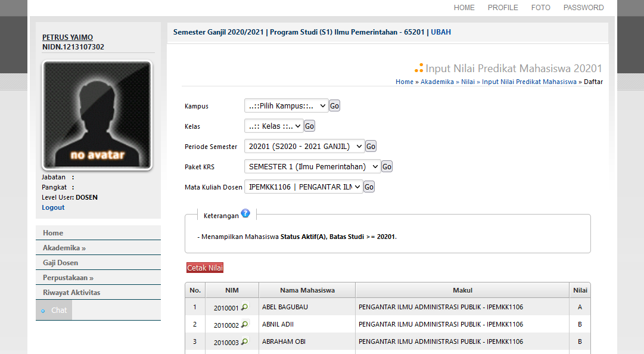Open the Mata Kuliah Dosen dropdown

pyautogui.click(x=303, y=187)
